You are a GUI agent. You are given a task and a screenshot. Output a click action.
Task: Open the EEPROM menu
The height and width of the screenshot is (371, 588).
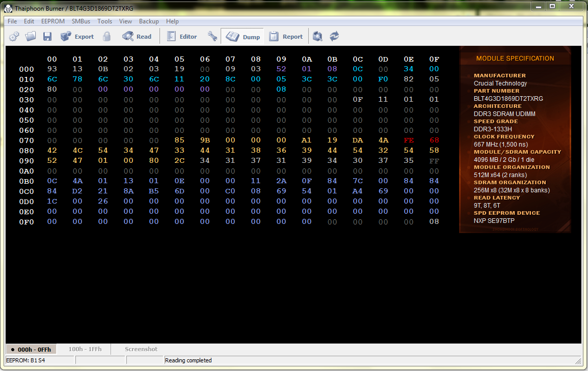[x=53, y=21]
